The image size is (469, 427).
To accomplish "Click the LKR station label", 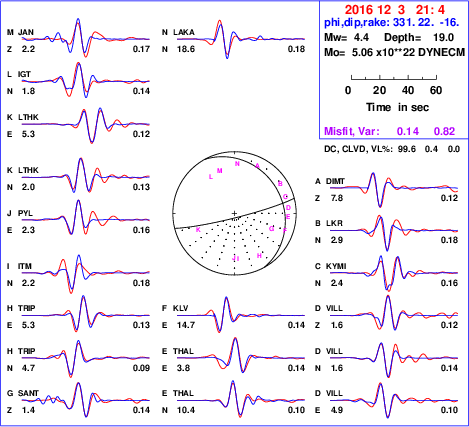I will point(334,223).
